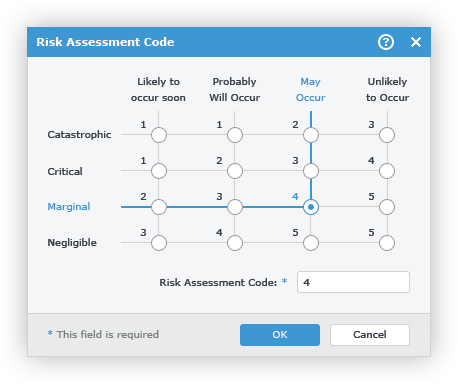This screenshot has width=458, height=384.
Task: Click the selected Marginal May Occur radio
Action: coord(311,207)
